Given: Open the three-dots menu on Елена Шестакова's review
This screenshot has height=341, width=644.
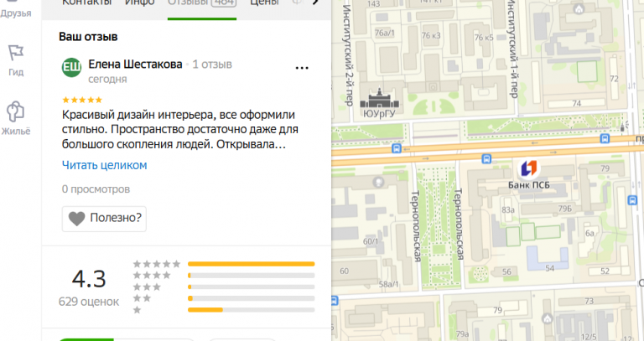Looking at the screenshot, I should (x=302, y=68).
